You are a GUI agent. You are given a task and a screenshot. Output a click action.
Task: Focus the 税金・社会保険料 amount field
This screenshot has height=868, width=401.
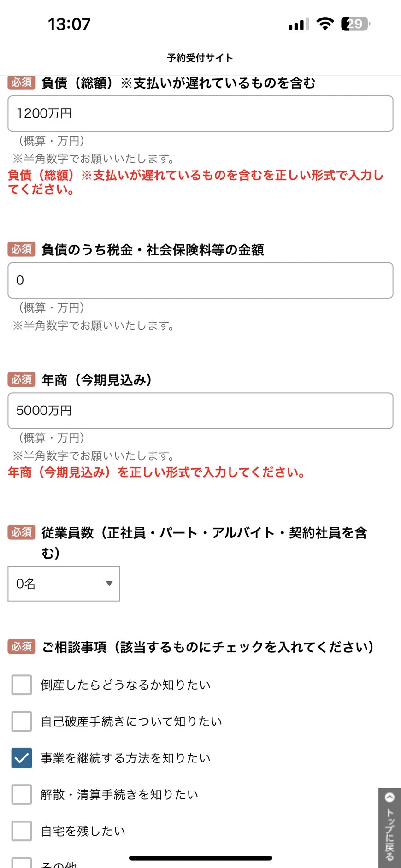tap(200, 280)
